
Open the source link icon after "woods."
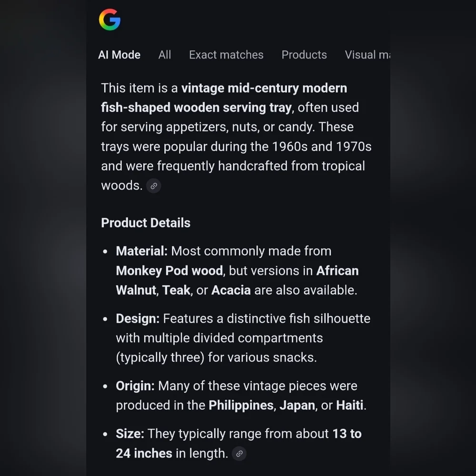[154, 186]
